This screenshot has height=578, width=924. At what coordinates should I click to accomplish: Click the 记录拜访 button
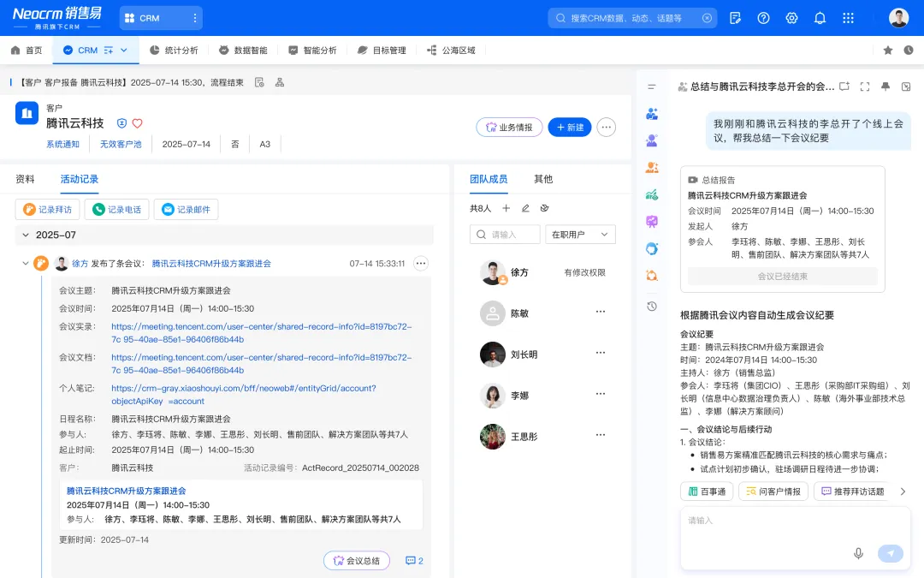click(49, 210)
